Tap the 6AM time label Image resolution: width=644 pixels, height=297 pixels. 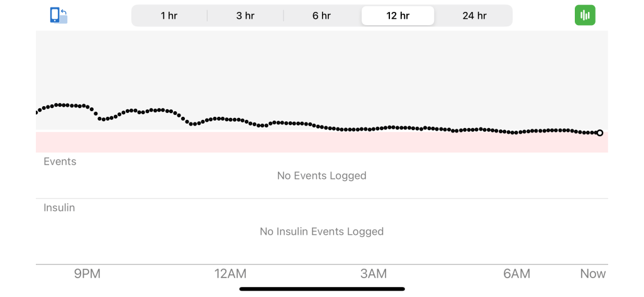click(x=516, y=274)
